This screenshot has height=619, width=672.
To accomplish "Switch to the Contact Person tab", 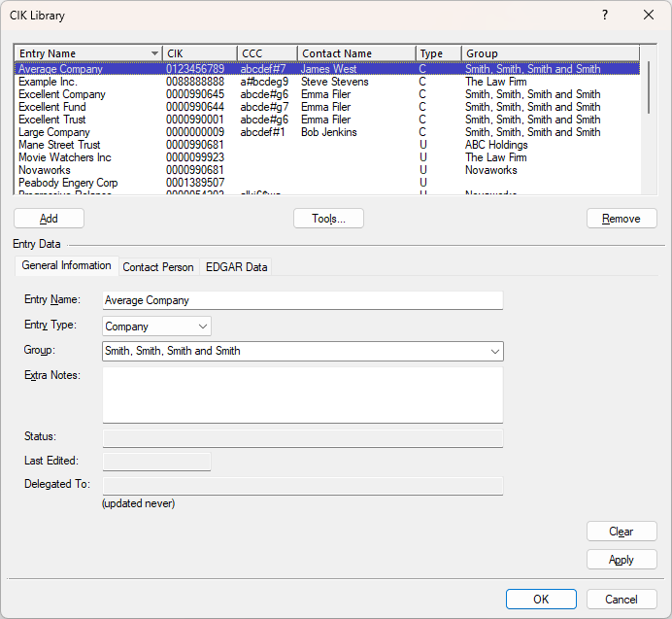I will (x=158, y=267).
